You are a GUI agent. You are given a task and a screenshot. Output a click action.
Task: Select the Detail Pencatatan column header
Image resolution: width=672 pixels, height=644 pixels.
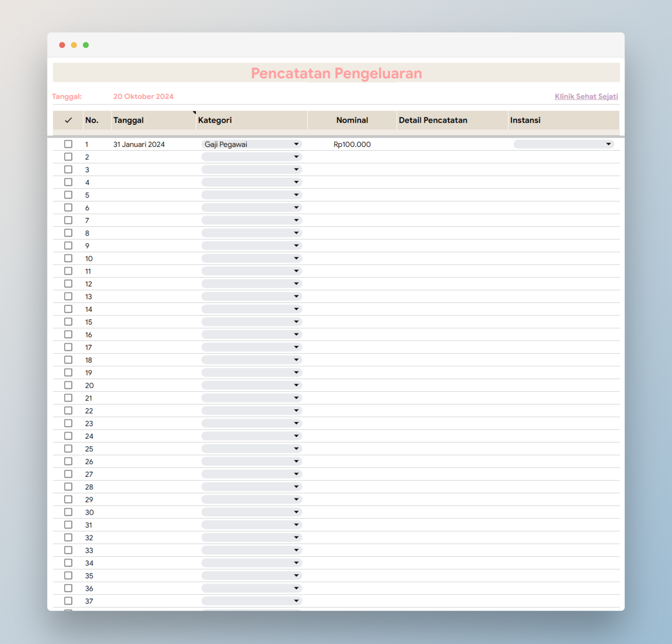coord(452,120)
